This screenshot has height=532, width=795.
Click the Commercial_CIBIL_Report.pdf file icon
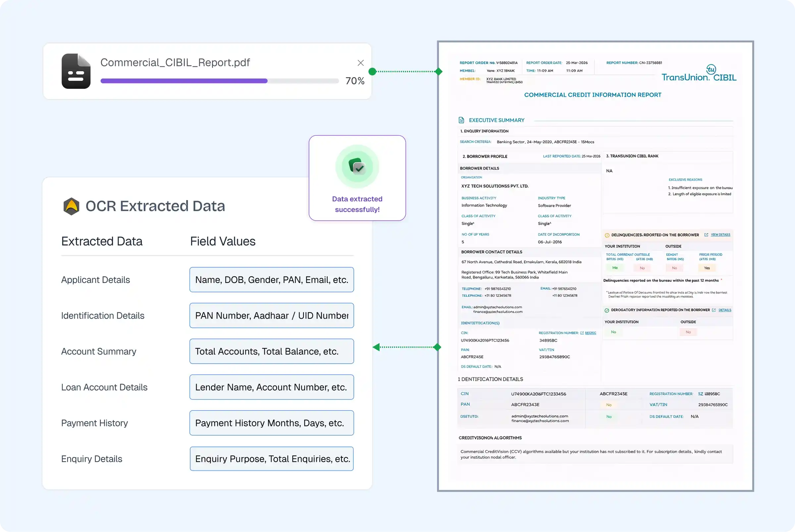[76, 71]
